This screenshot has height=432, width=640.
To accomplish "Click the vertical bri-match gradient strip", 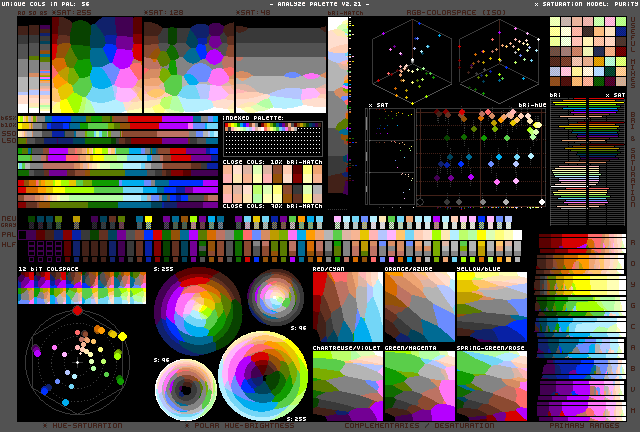I will coord(338,106).
